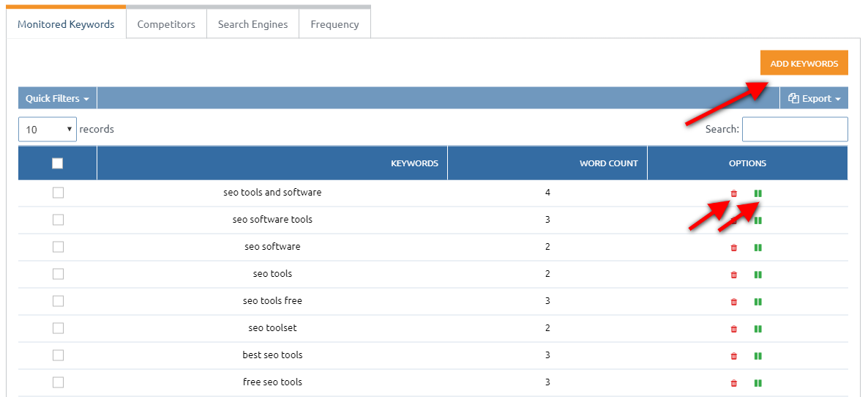Delete the 'seo software' keyword
The width and height of the screenshot is (868, 397).
click(x=734, y=248)
